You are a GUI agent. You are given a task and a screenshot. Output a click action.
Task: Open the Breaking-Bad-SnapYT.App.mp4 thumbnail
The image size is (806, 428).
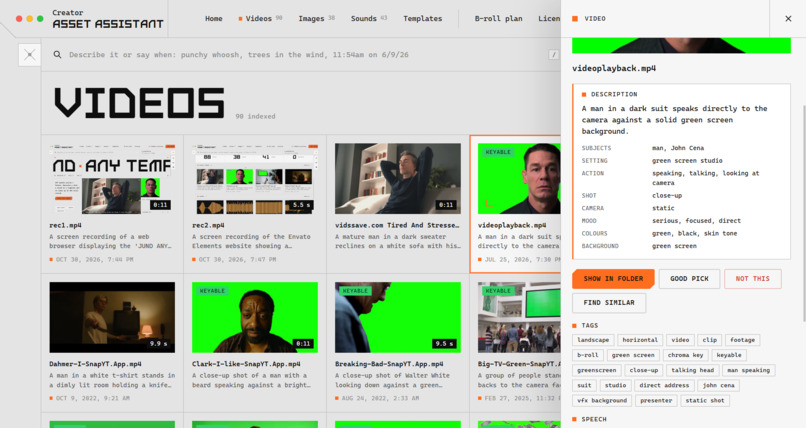tap(398, 317)
